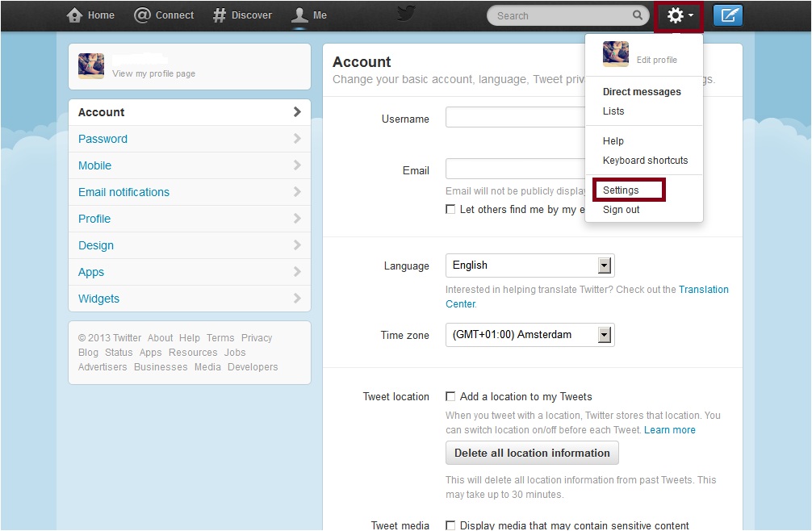Toggle the sensitive media display checkbox
This screenshot has width=812, height=531.
[450, 525]
